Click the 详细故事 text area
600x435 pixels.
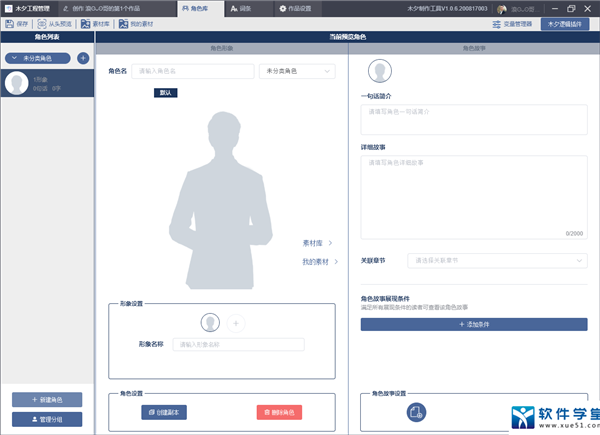(x=474, y=197)
